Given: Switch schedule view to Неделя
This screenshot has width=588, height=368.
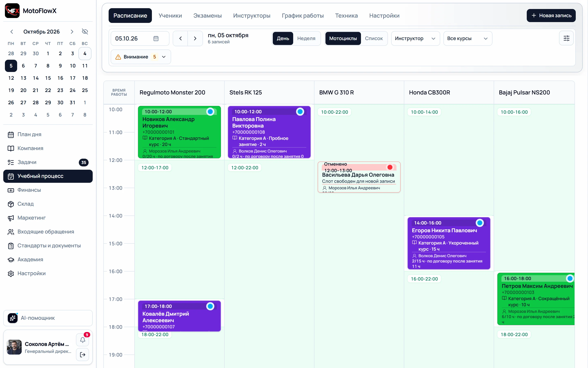Looking at the screenshot, I should tap(306, 38).
